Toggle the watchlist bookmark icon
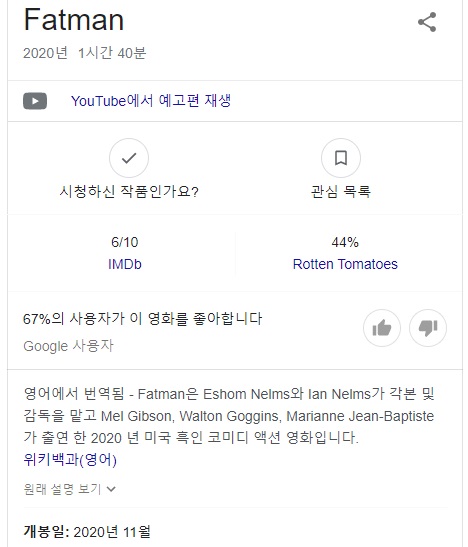This screenshot has width=468, height=547. 341,158
